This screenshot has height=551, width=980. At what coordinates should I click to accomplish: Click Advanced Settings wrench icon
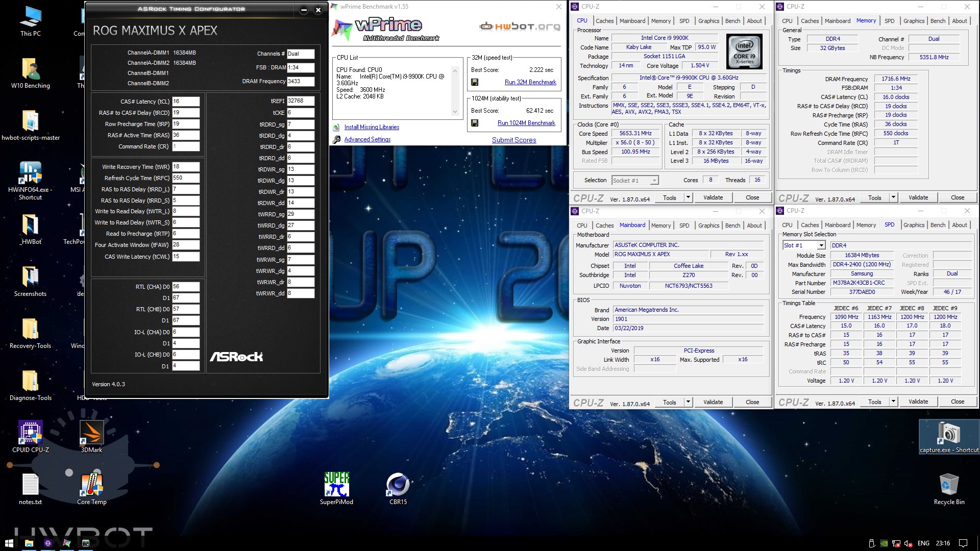click(336, 139)
